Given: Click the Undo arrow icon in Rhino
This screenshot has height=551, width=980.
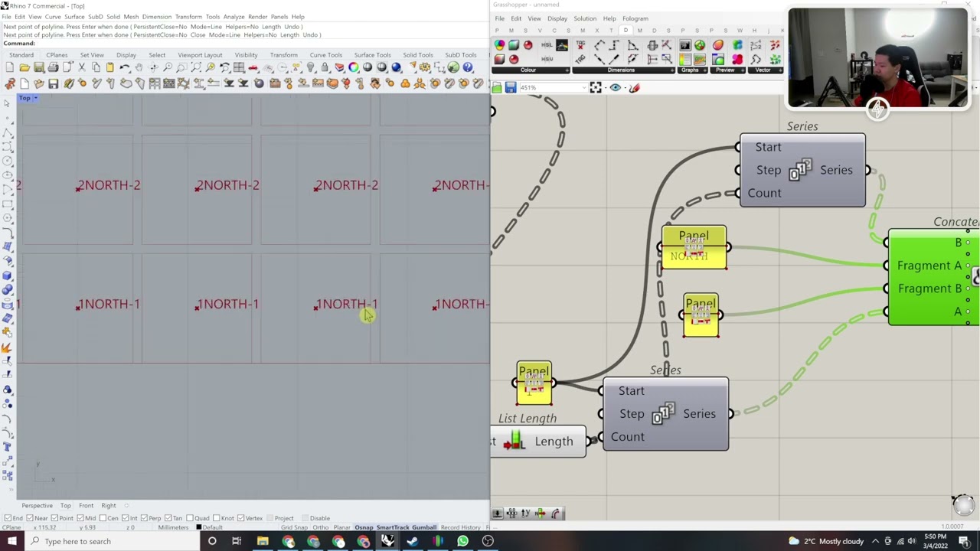Looking at the screenshot, I should [125, 67].
